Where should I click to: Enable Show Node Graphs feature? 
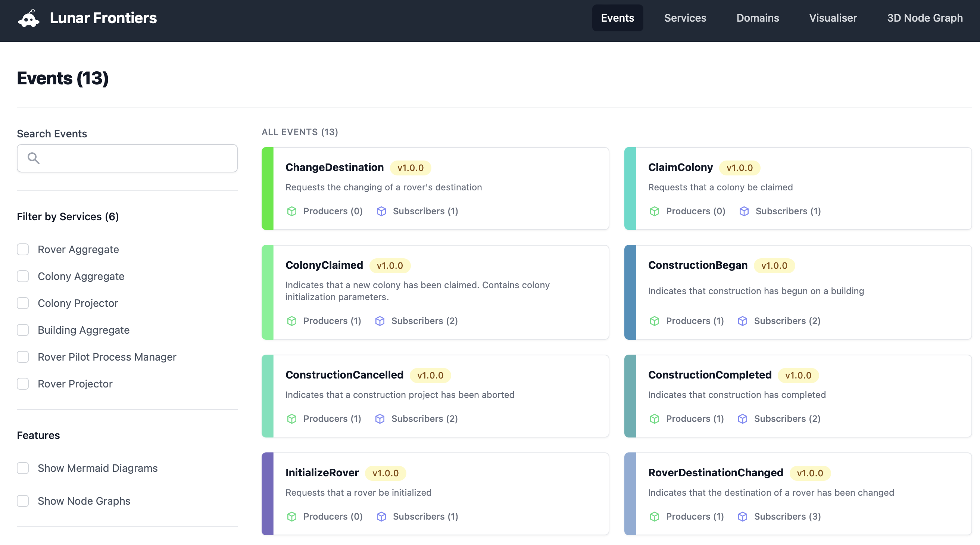pos(23,501)
